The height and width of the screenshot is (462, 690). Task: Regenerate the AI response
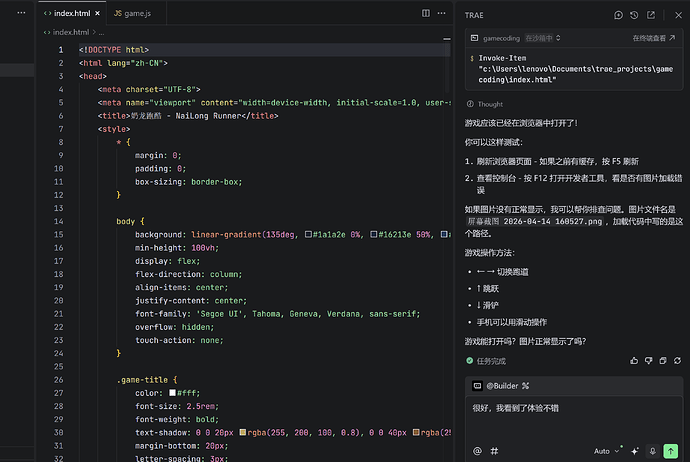tap(676, 360)
